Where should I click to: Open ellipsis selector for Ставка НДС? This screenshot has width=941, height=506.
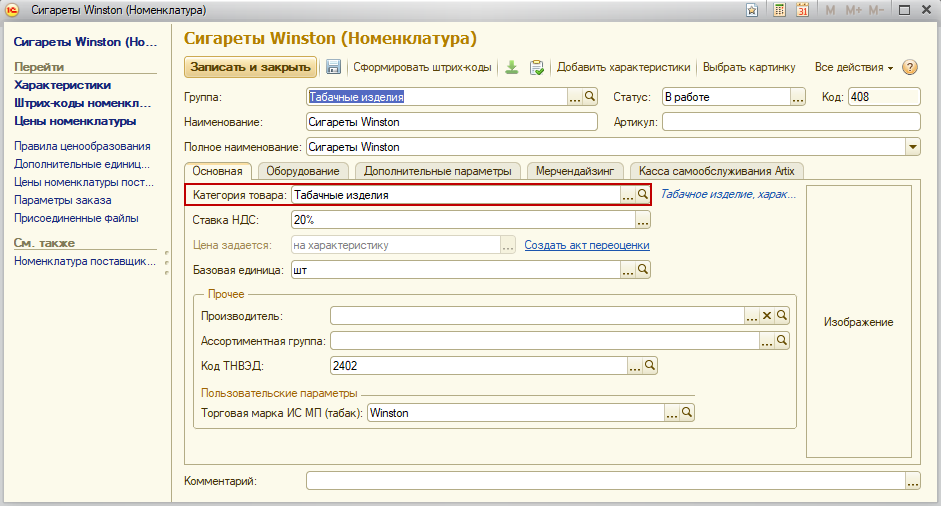643,220
